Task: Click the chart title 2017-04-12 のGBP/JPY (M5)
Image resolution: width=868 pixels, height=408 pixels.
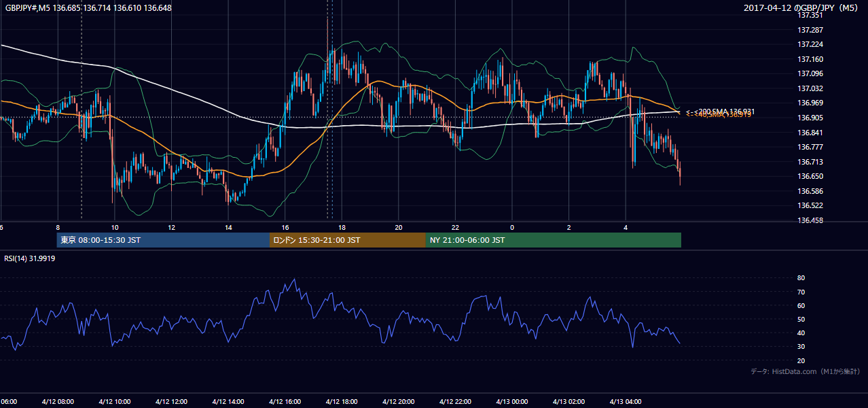Action: (801, 8)
